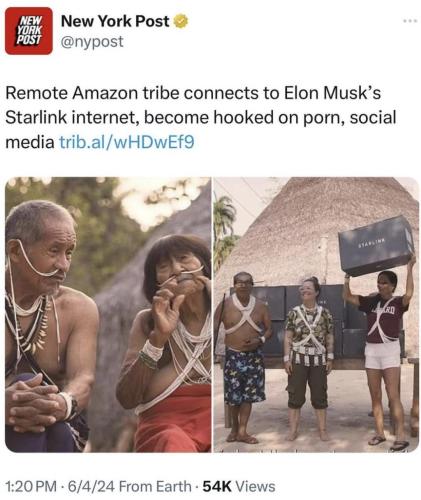Open the New York Post profile avatar
The width and height of the screenshot is (421, 500).
click(x=29, y=31)
